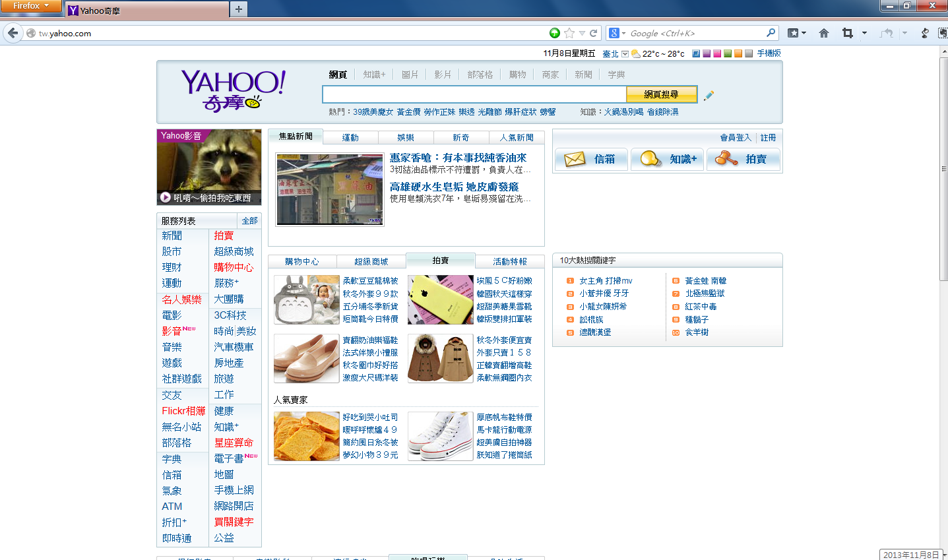Open Knowledge+ via the lightbulb 知識+ icon

click(651, 159)
